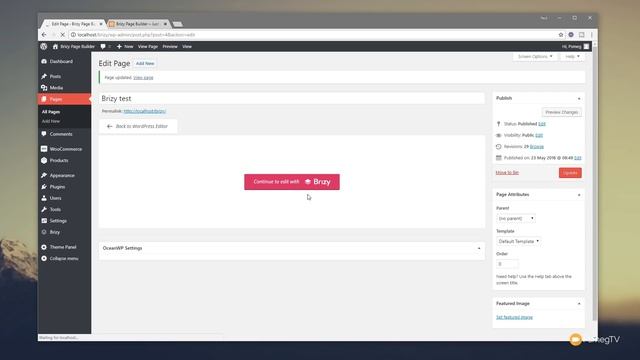Click the WordPress logo in admin bar
Screen dimensions: 640x360
(44, 47)
